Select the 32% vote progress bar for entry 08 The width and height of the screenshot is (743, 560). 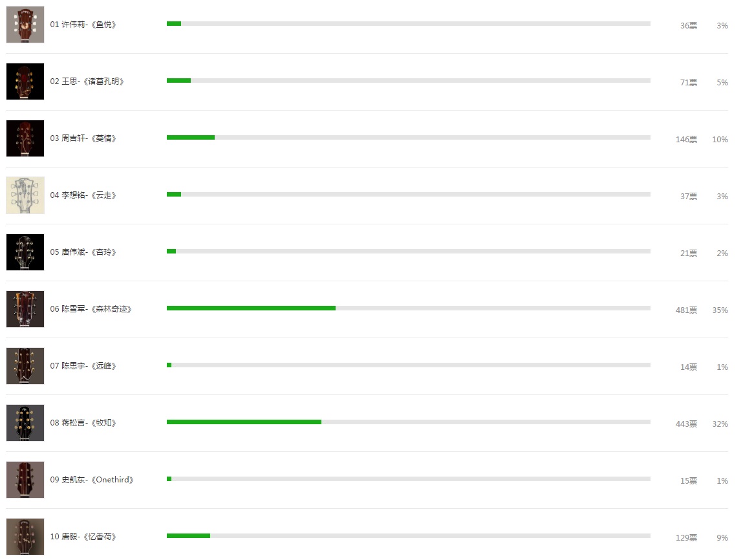coord(409,422)
